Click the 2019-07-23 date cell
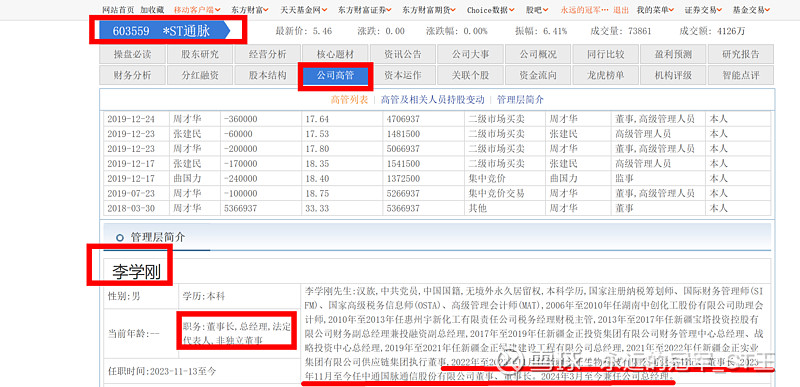The width and height of the screenshot is (800, 387). coord(136,193)
